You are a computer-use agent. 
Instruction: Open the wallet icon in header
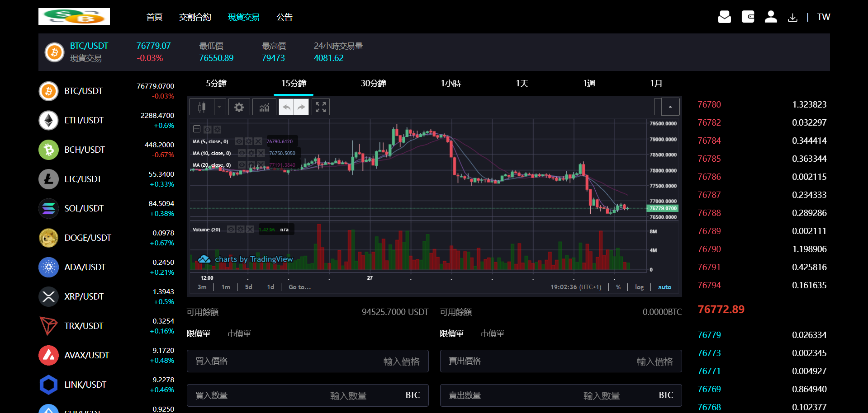(748, 17)
